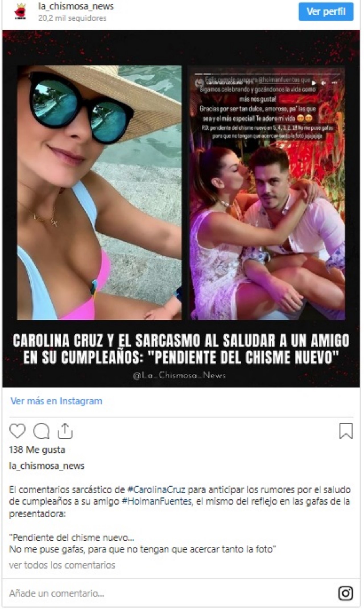This screenshot has height=609, width=364.
Task: Like the post with the heart icon
Action: point(17,431)
